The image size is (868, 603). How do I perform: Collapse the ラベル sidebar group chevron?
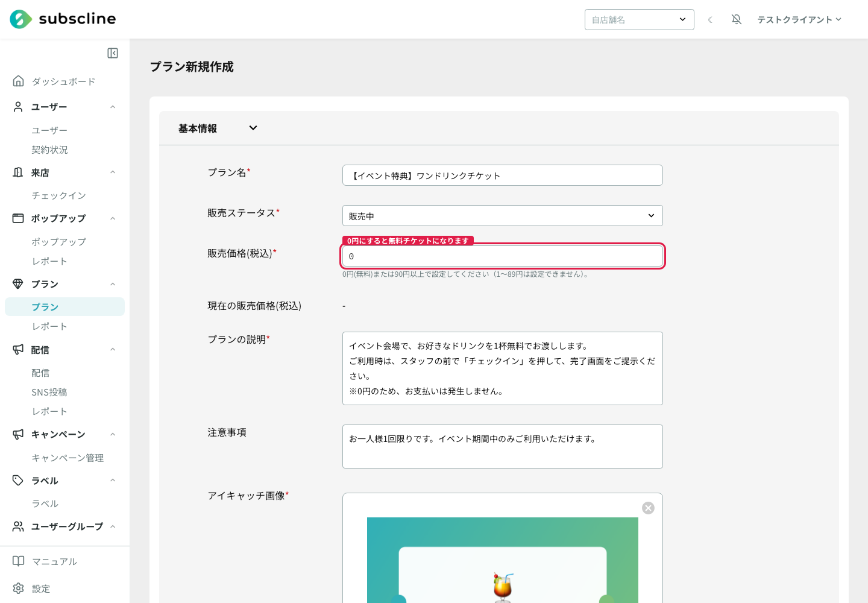[113, 481]
